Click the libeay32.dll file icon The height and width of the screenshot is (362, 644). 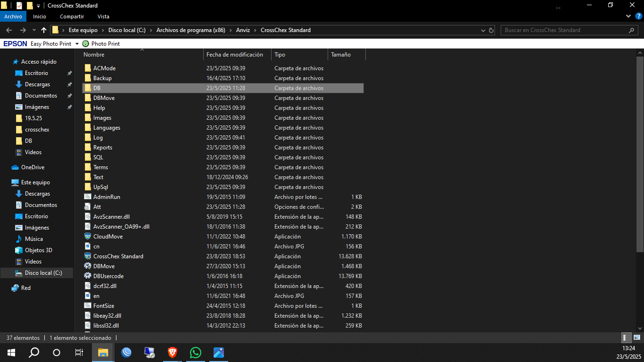88,316
